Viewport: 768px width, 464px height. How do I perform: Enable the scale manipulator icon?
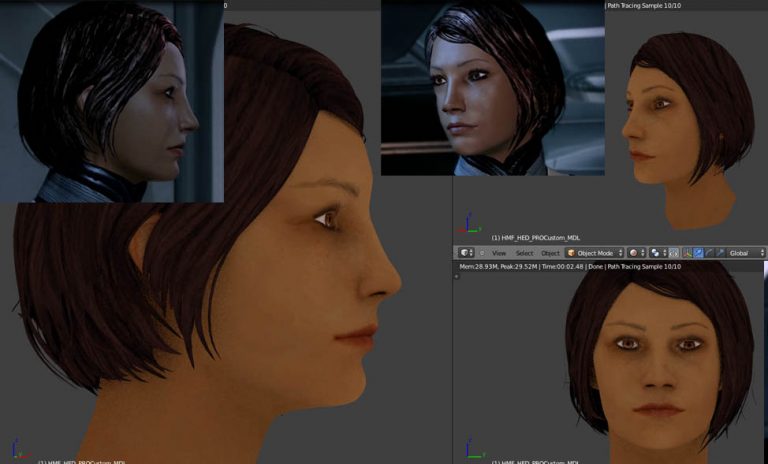point(720,253)
